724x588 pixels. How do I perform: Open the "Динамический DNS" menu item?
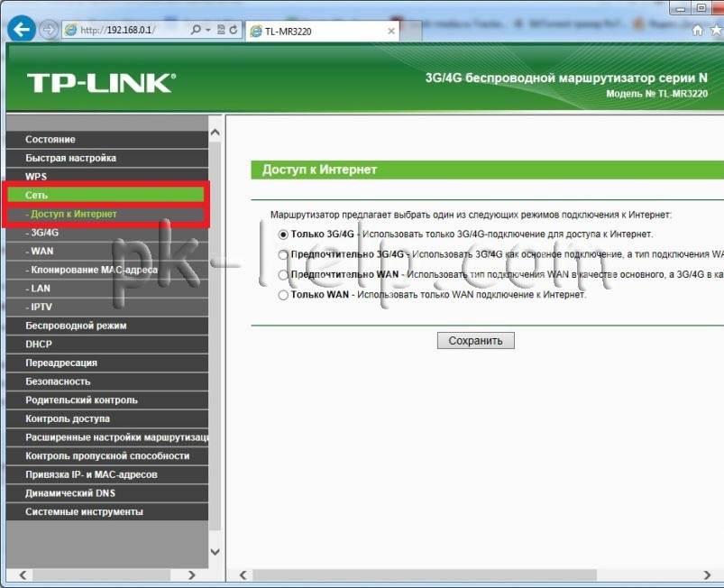[107, 493]
